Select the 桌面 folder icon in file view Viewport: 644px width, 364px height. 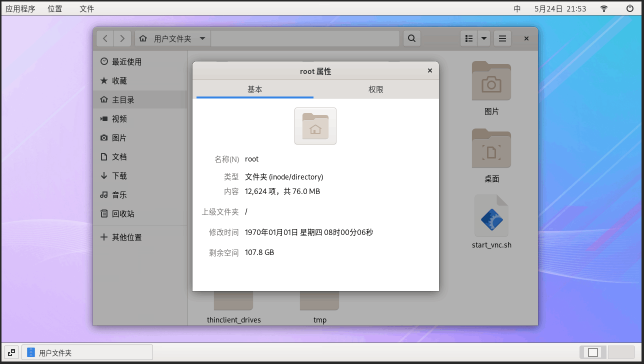pyautogui.click(x=491, y=148)
